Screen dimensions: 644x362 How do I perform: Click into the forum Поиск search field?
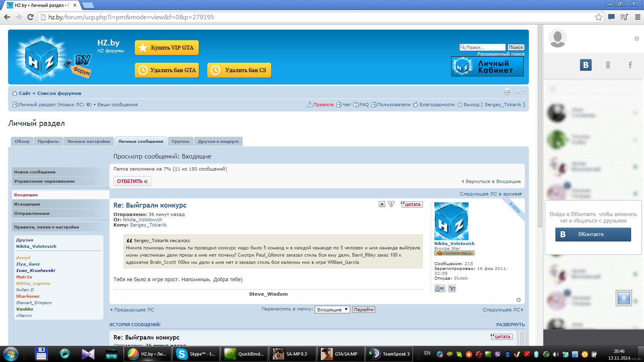tap(483, 47)
